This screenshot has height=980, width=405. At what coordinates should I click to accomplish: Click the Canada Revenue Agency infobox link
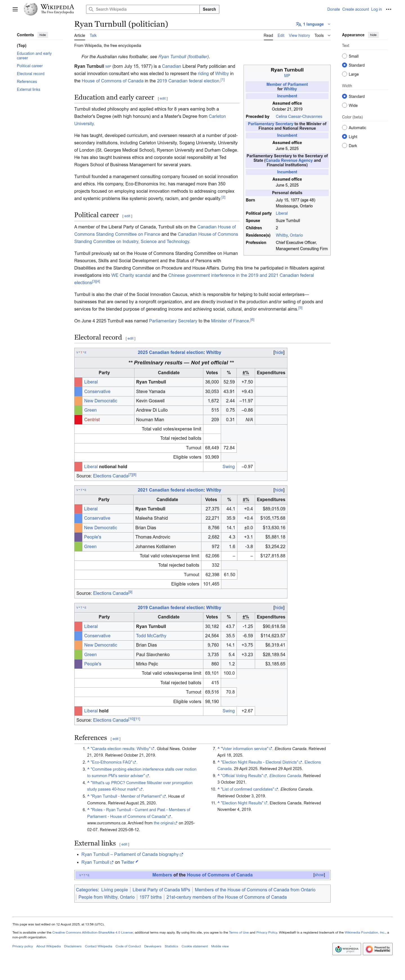pos(289,160)
